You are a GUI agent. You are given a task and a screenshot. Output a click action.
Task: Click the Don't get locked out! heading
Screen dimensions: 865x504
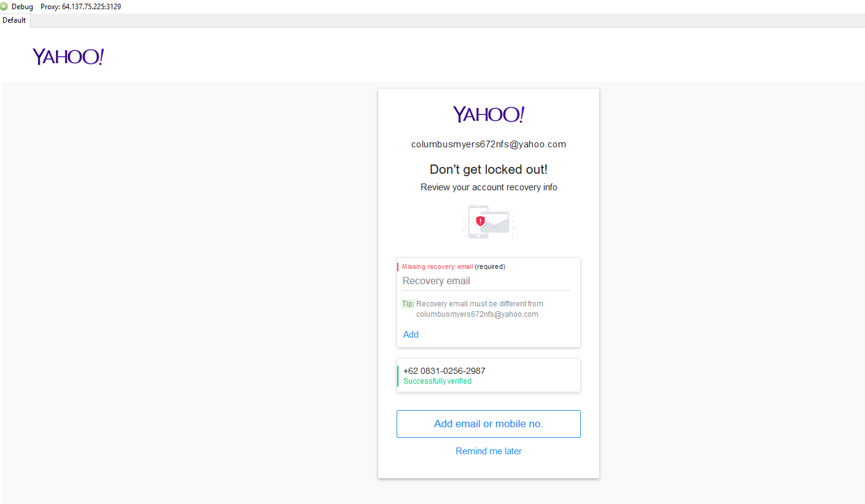point(489,169)
